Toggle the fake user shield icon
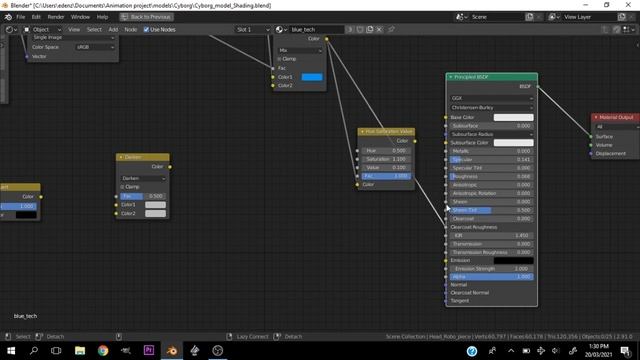The width and height of the screenshot is (640, 360). click(360, 29)
